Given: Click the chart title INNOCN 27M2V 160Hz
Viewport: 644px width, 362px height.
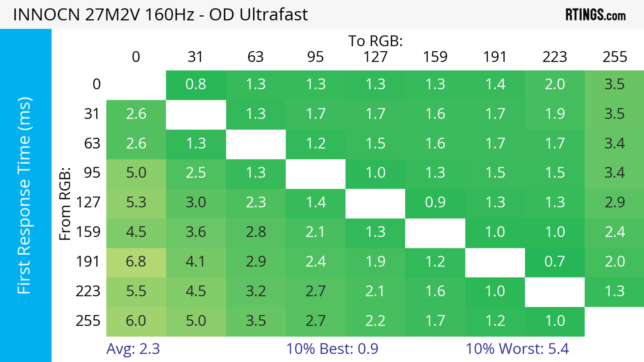Looking at the screenshot, I should click(160, 14).
